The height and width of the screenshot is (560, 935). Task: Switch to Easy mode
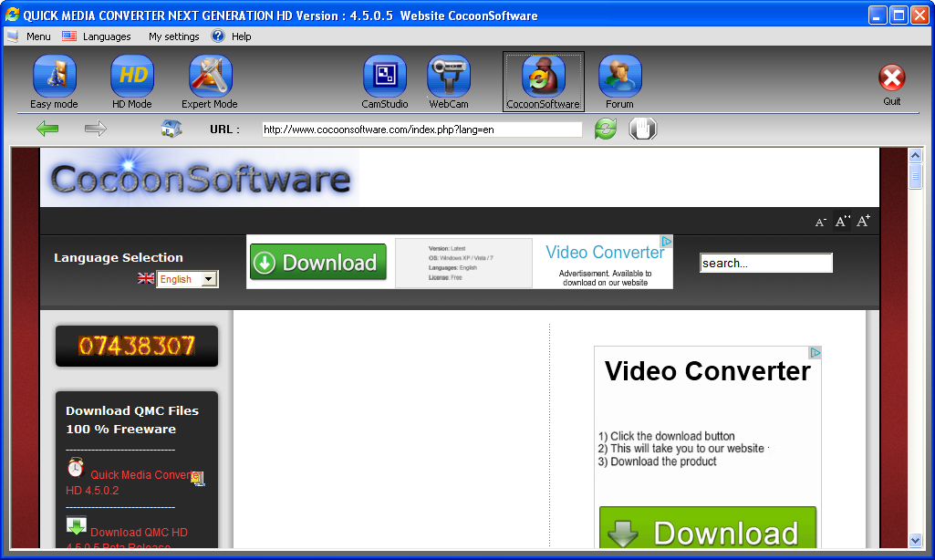[54, 82]
